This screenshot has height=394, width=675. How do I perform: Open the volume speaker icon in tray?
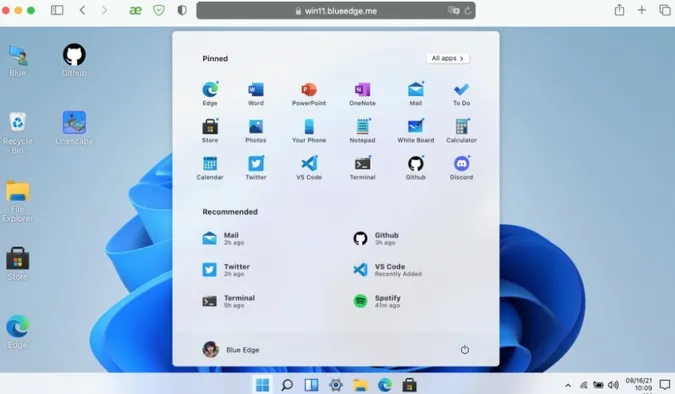click(x=613, y=385)
